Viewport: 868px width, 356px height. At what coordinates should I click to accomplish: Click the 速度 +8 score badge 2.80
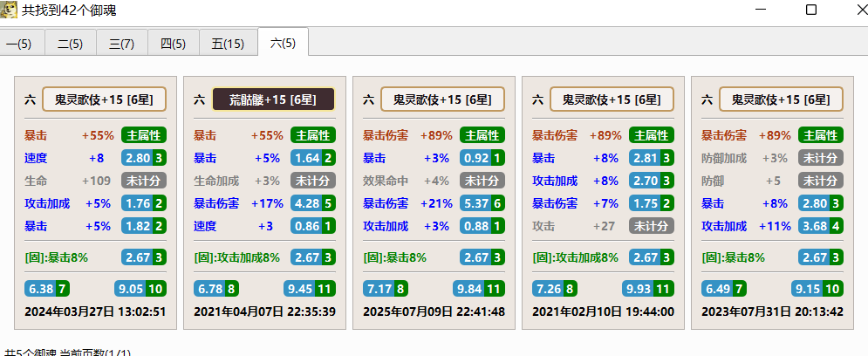(x=144, y=158)
